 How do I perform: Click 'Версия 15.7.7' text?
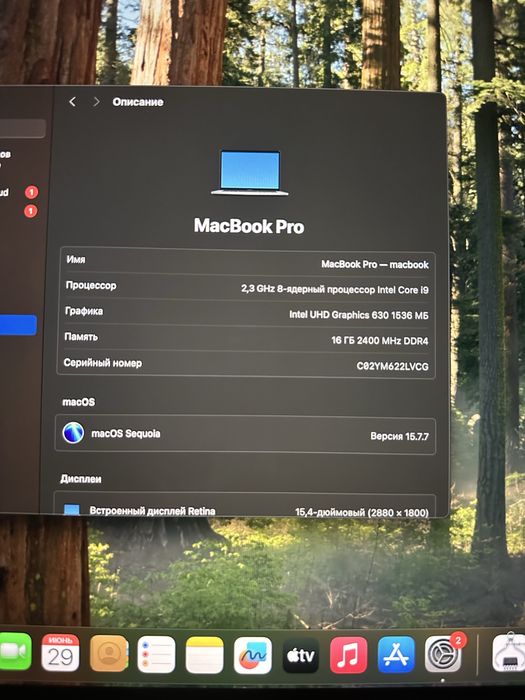pos(400,436)
